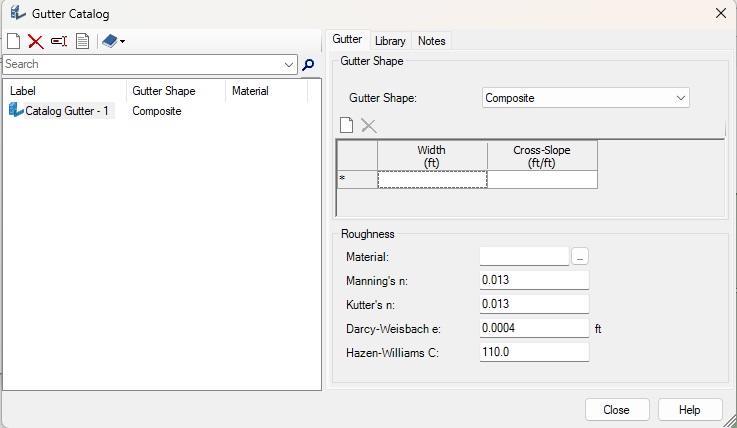Browse materials with the ellipsis button

580,257
